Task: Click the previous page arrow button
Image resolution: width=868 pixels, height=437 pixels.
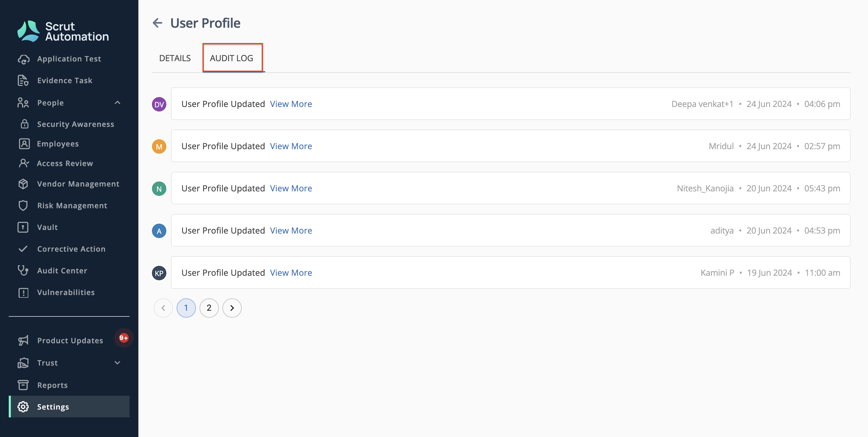Action: (x=163, y=308)
